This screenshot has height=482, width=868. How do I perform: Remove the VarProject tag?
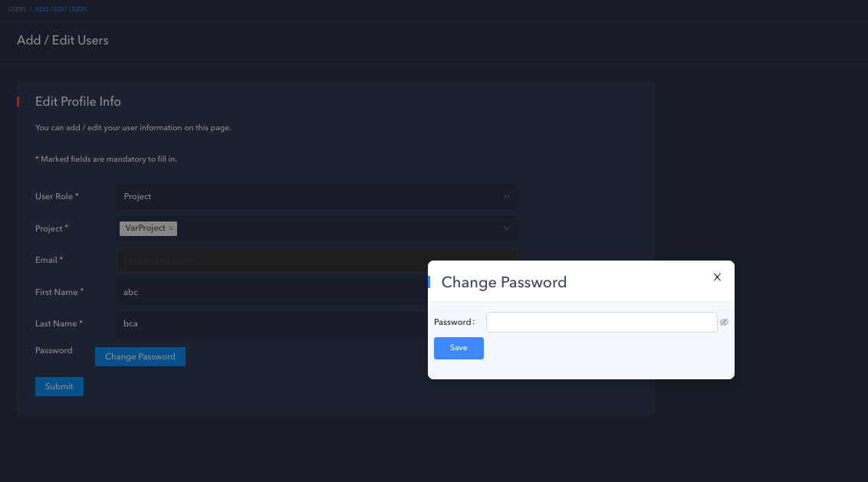(171, 228)
